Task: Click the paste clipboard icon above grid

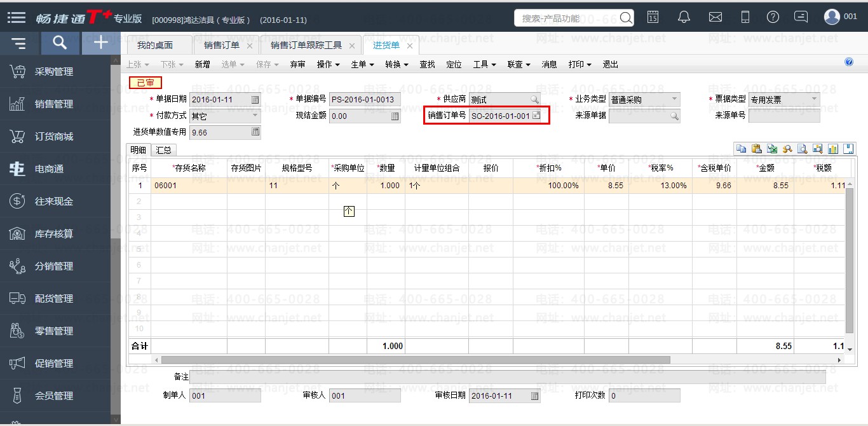Action: (756, 149)
